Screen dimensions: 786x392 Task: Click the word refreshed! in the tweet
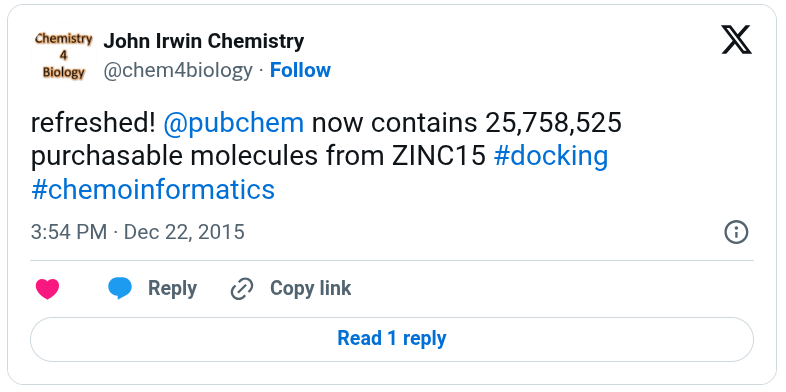(x=93, y=123)
